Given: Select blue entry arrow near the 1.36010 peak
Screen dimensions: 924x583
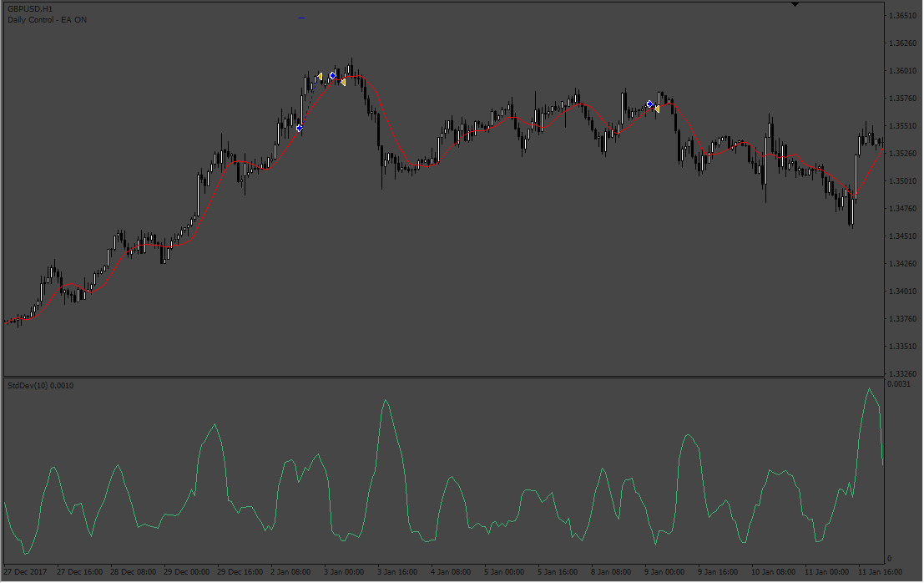Looking at the screenshot, I should [333, 75].
